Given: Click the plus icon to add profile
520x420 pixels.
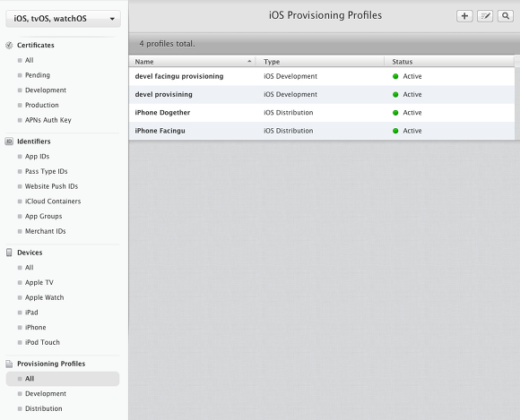Looking at the screenshot, I should [x=464, y=16].
